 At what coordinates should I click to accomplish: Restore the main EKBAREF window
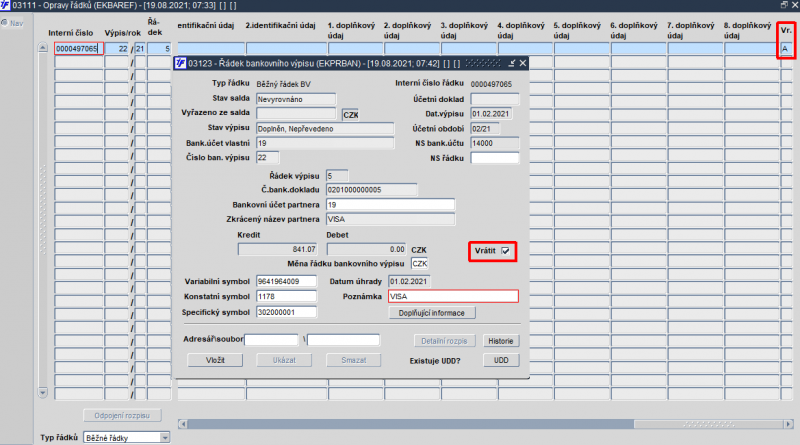point(784,5)
